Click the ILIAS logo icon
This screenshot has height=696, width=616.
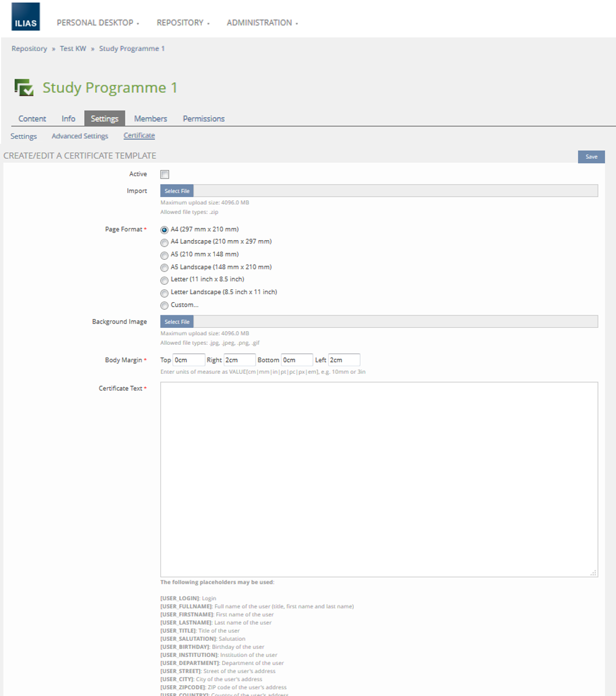[x=26, y=17]
